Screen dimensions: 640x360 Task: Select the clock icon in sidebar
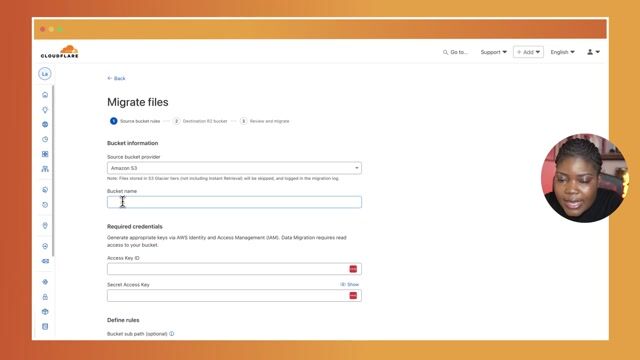[x=45, y=139]
